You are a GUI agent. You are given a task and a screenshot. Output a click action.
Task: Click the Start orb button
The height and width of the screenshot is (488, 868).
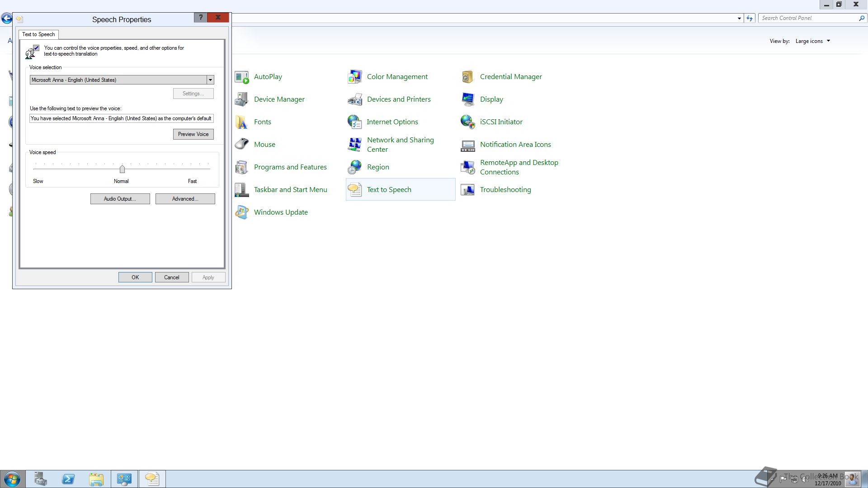[12, 479]
